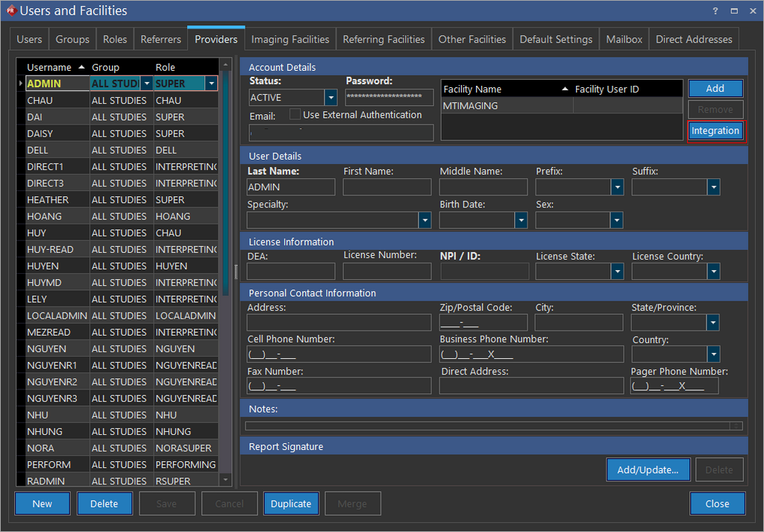764x532 pixels.
Task: Switch to the Imaging Facilities tab
Action: coord(289,39)
